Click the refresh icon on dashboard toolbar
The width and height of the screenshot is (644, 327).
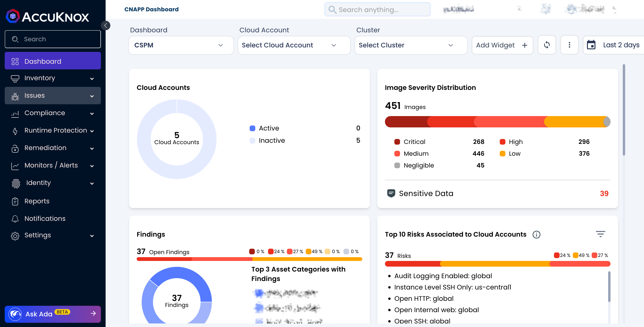tap(546, 45)
